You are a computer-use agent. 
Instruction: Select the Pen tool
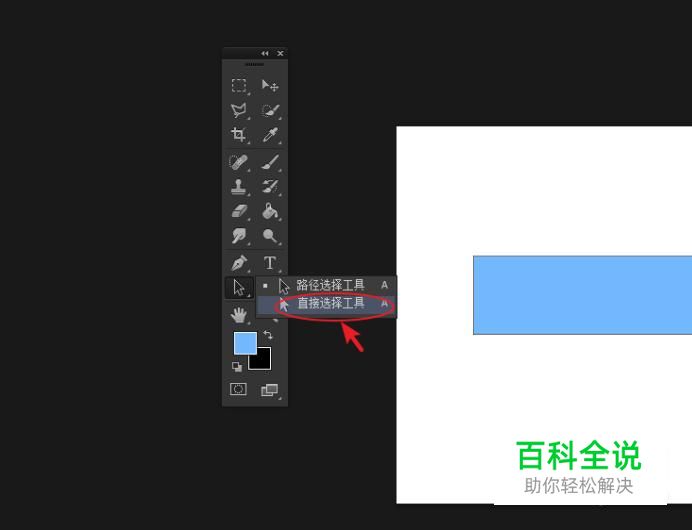click(239, 263)
